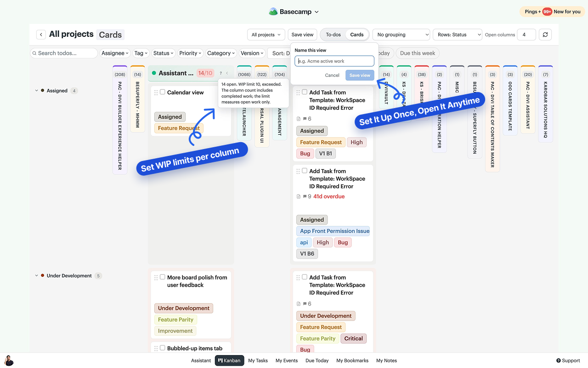Screen dimensions: 588x368
Task: Click the question mark icon on Assistant column
Action: tap(220, 73)
